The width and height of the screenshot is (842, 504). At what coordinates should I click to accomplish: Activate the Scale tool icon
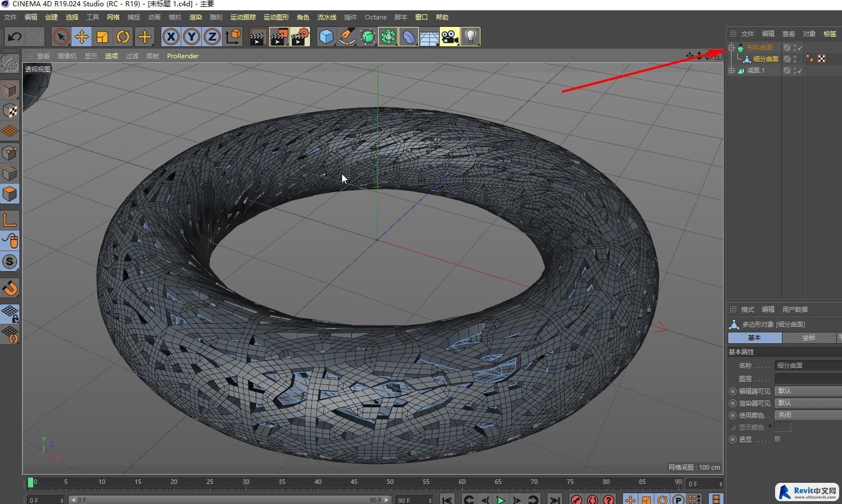[102, 37]
